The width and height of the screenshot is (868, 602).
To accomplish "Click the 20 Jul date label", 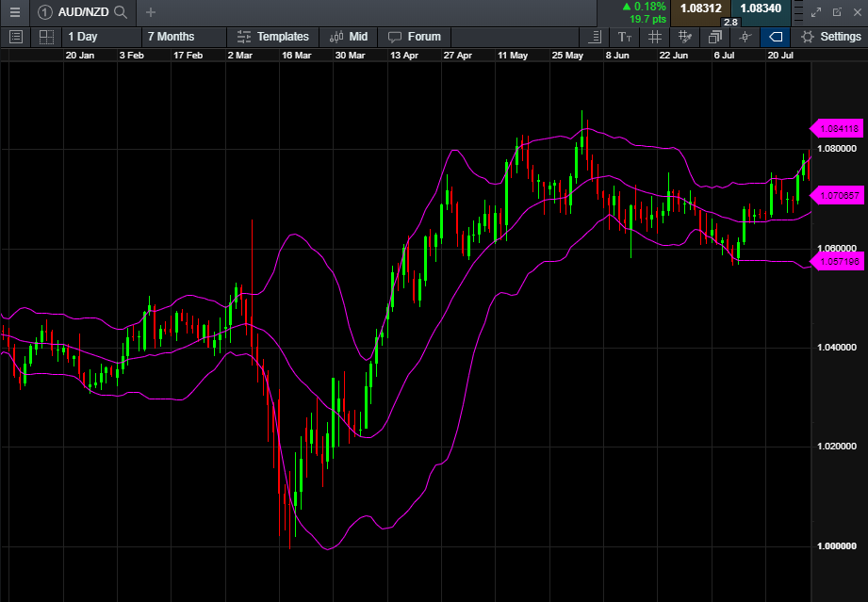I will [x=780, y=56].
